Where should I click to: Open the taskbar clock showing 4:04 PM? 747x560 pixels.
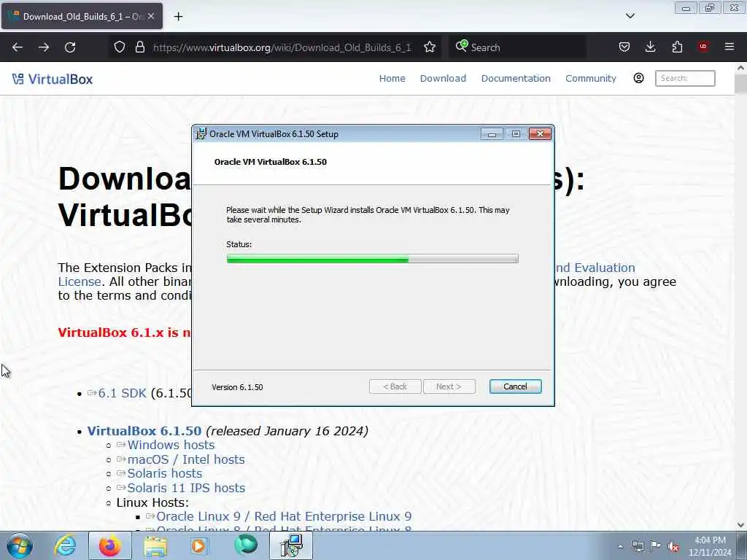[710, 546]
